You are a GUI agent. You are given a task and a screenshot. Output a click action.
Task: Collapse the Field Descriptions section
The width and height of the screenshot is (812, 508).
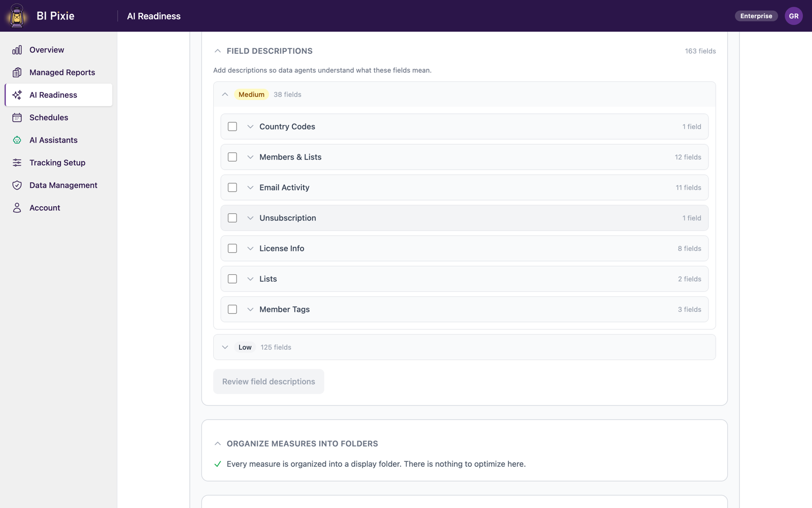tap(218, 51)
